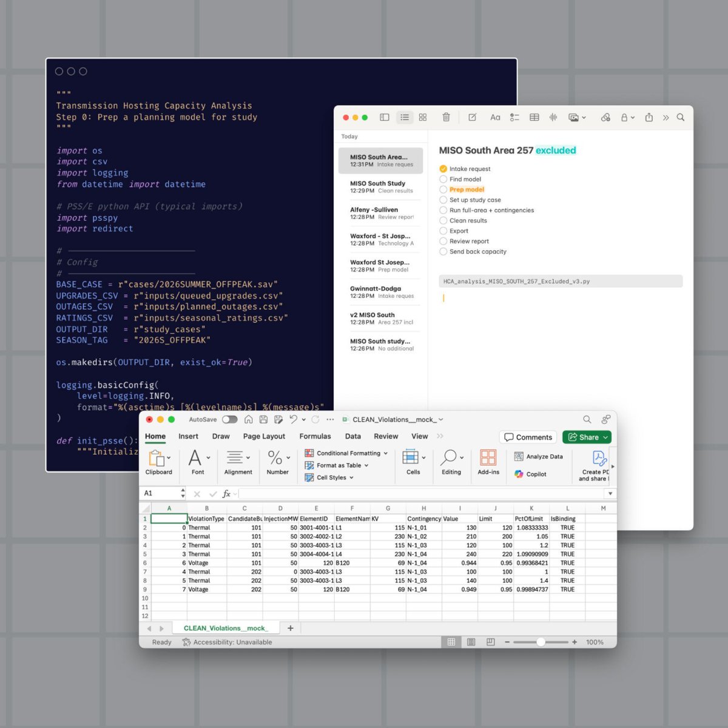Open the Clipboard paste dropdown
The image size is (728, 728).
click(x=169, y=457)
